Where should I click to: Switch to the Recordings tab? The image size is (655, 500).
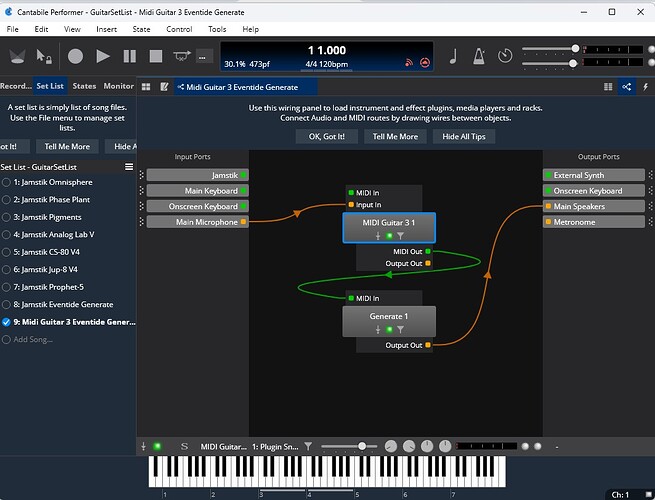point(16,86)
